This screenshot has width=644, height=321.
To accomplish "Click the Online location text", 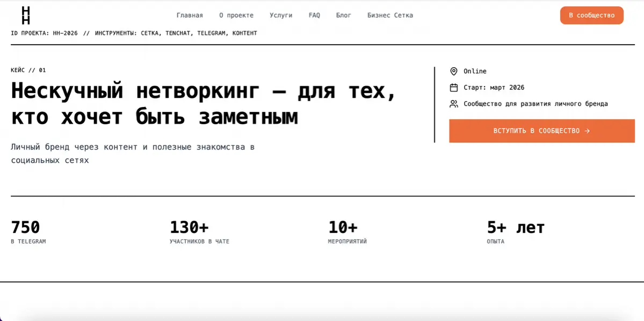I will point(475,71).
